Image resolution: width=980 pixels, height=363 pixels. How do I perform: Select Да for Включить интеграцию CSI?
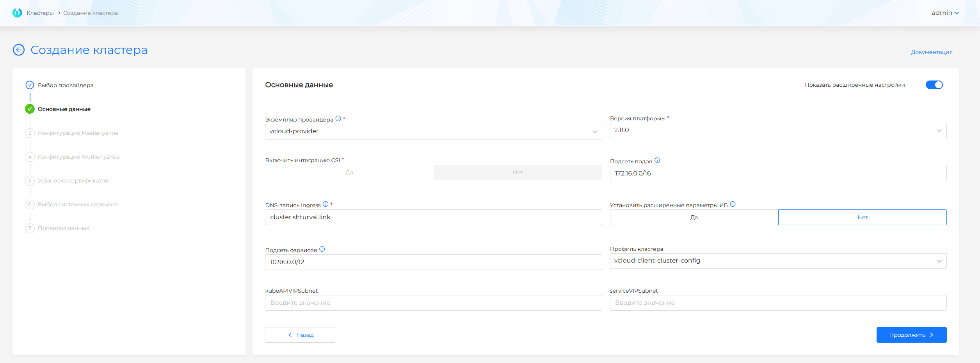pyautogui.click(x=349, y=172)
